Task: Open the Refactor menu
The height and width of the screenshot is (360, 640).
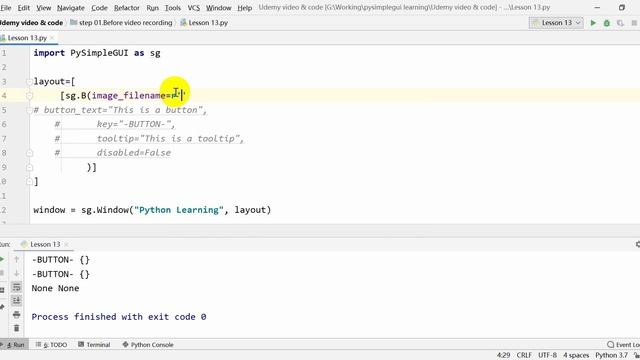Action: tap(127, 8)
